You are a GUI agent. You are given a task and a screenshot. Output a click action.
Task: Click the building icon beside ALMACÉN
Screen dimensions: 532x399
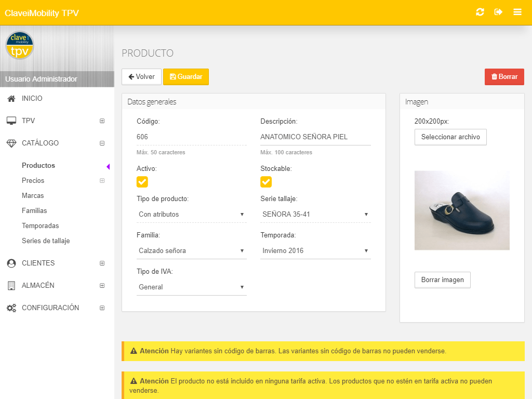pyautogui.click(x=11, y=286)
